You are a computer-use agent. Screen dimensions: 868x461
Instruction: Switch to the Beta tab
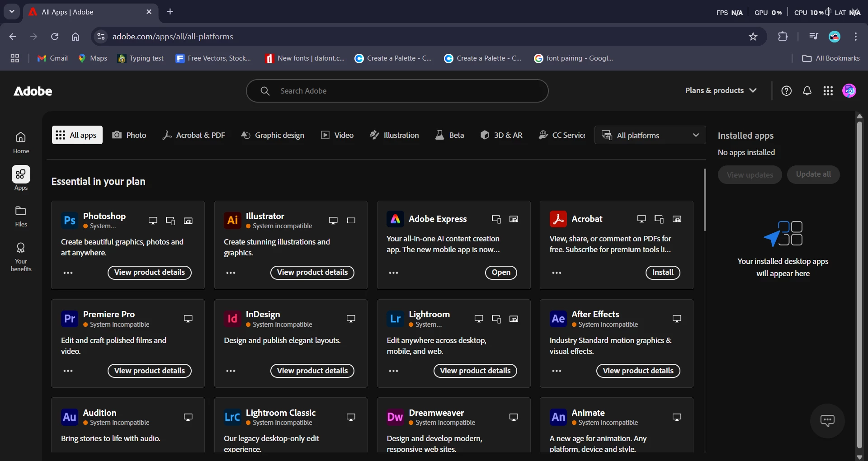449,135
